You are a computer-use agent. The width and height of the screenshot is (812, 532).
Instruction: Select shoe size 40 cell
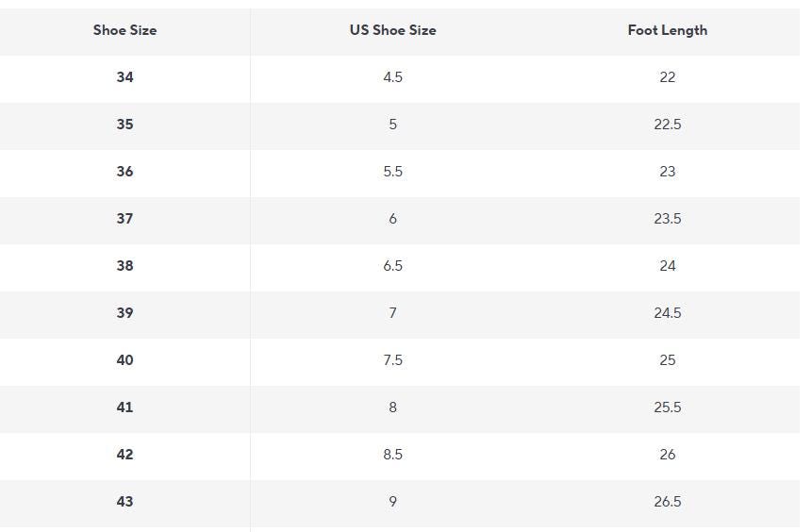[x=124, y=360]
